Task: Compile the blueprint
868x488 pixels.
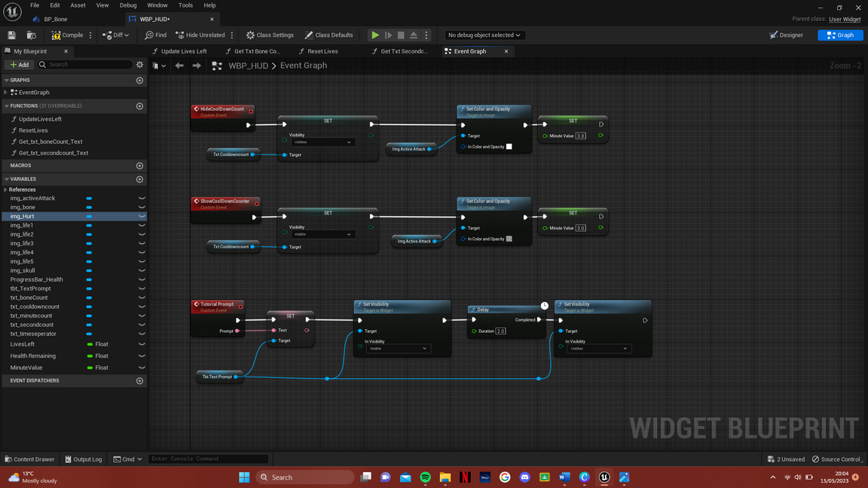Action: [68, 35]
